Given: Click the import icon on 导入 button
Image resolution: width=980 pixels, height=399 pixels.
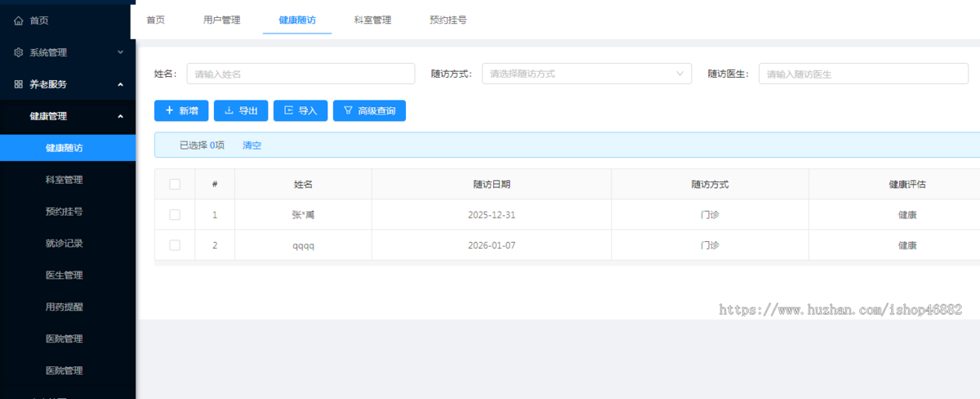Looking at the screenshot, I should (288, 110).
